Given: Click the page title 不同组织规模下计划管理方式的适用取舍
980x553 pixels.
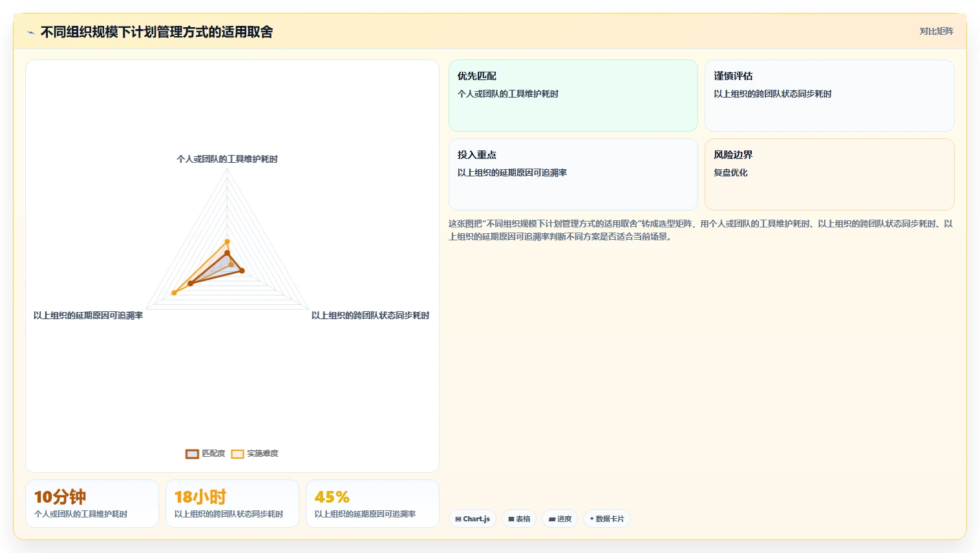Looking at the screenshot, I should (156, 32).
